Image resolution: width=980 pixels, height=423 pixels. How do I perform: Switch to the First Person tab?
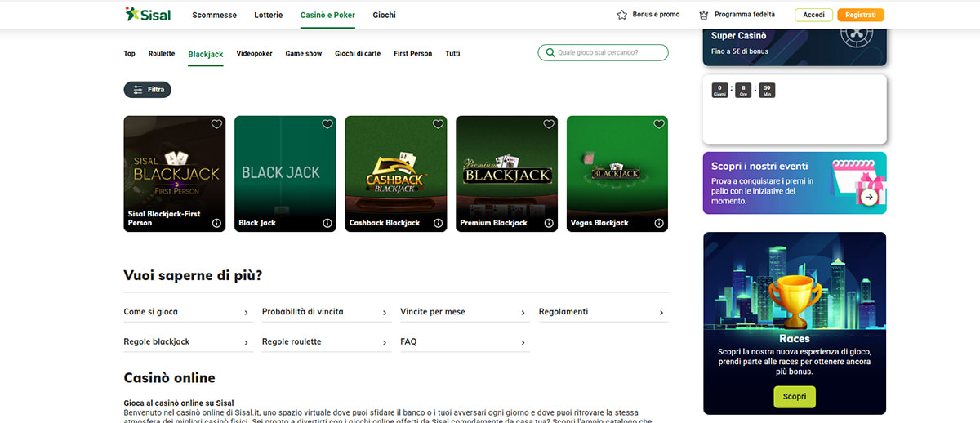413,54
